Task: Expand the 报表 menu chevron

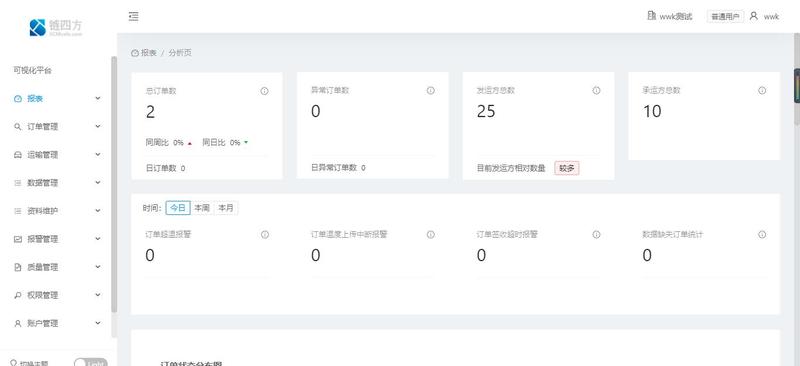Action: (98, 99)
